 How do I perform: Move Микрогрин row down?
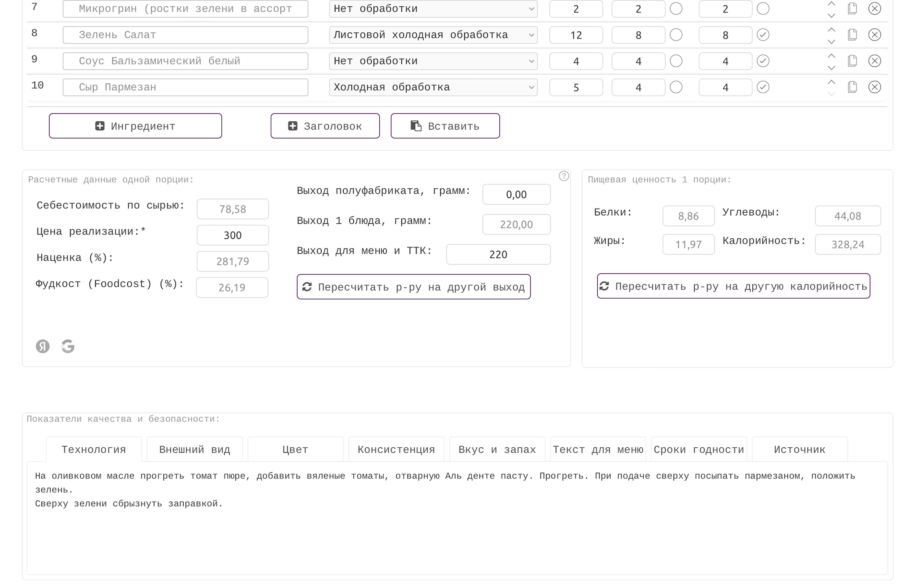(831, 15)
